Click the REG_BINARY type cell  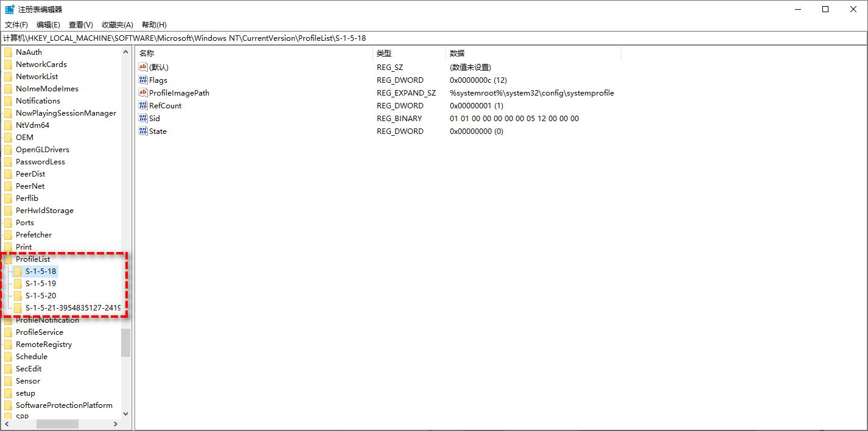pyautogui.click(x=399, y=119)
